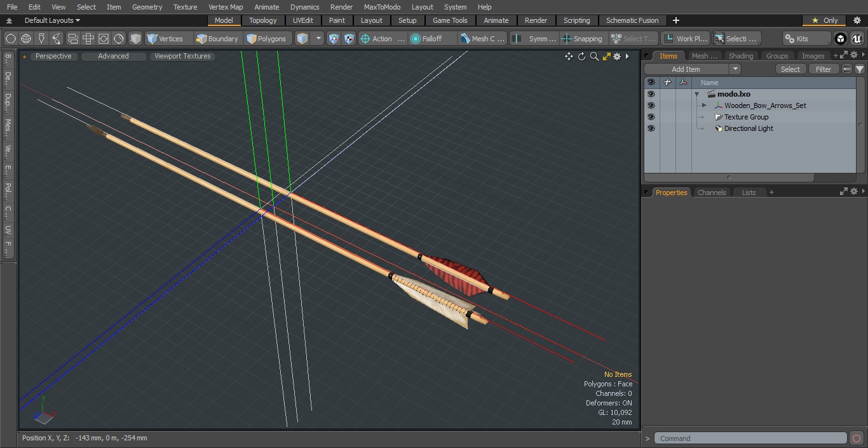868x448 pixels.
Task: Add new layout tab with plus icon
Action: [675, 20]
